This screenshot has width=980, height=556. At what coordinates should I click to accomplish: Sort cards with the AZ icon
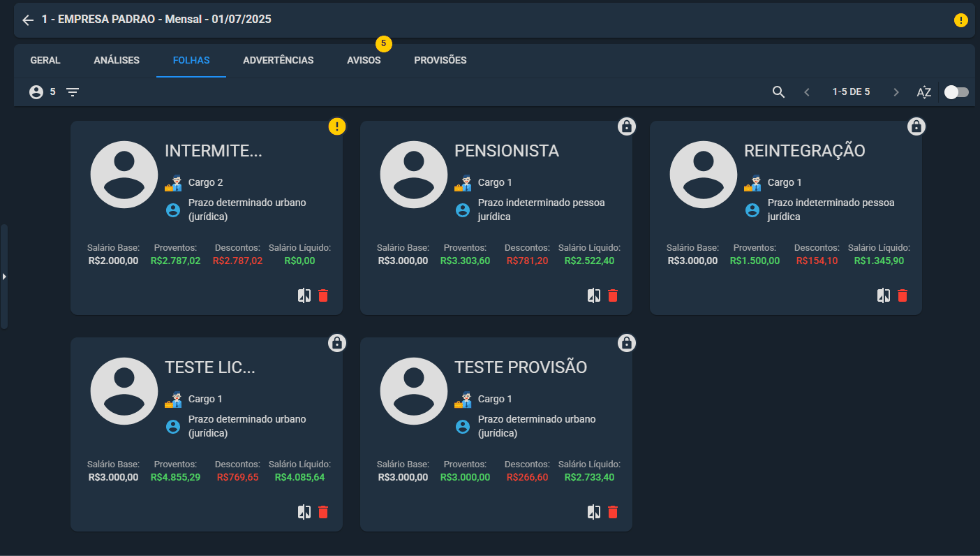924,92
